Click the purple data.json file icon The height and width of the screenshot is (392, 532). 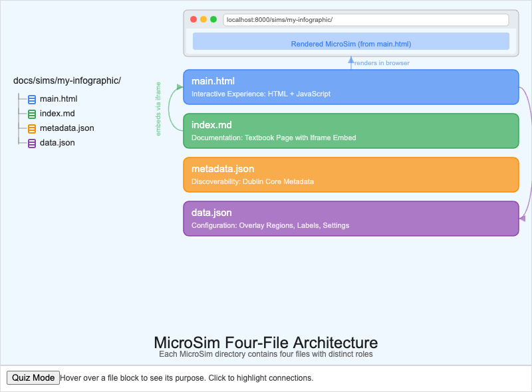pos(31,143)
